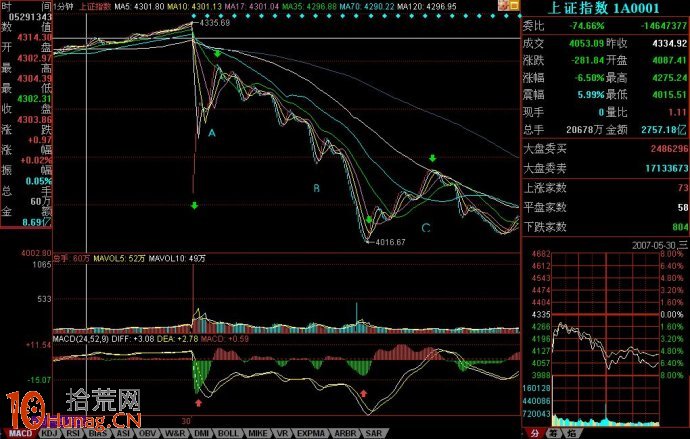Select the MIKE indicator tab
Screen dimensions: 690x439
pos(257,434)
